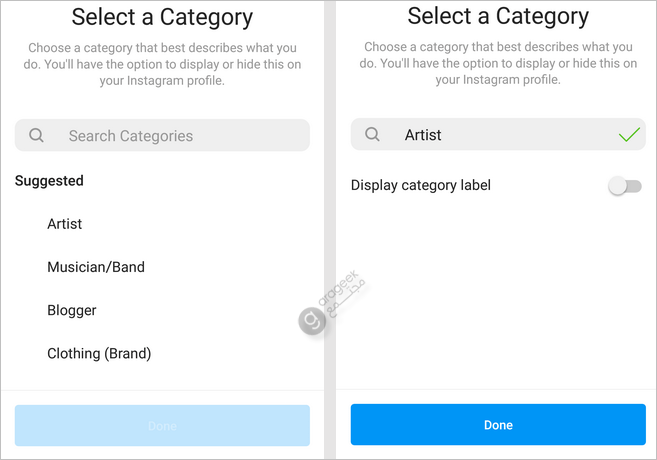657x460 pixels.
Task: Click the right panel description paragraph
Action: (x=498, y=63)
